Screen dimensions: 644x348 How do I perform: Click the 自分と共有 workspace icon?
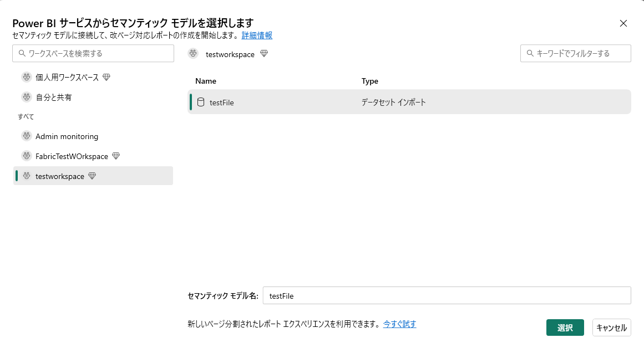pyautogui.click(x=27, y=97)
